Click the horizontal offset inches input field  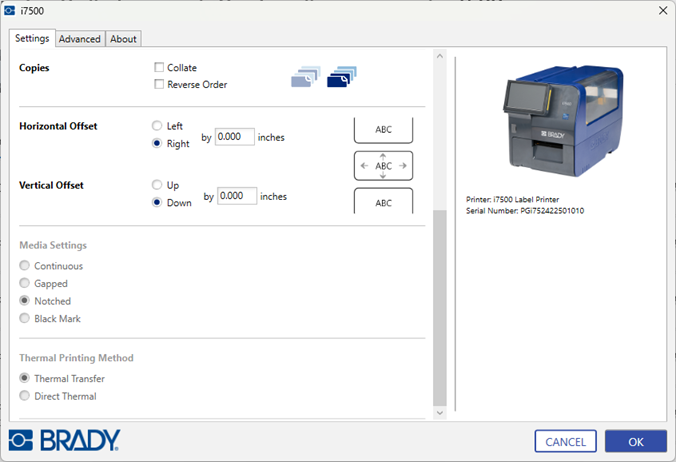pyautogui.click(x=235, y=137)
